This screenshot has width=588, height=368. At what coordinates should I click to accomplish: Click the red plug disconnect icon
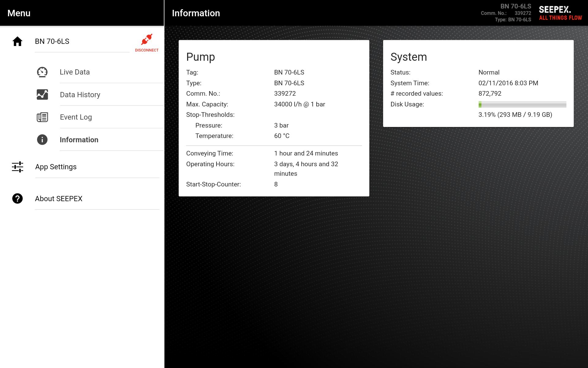pos(147,40)
